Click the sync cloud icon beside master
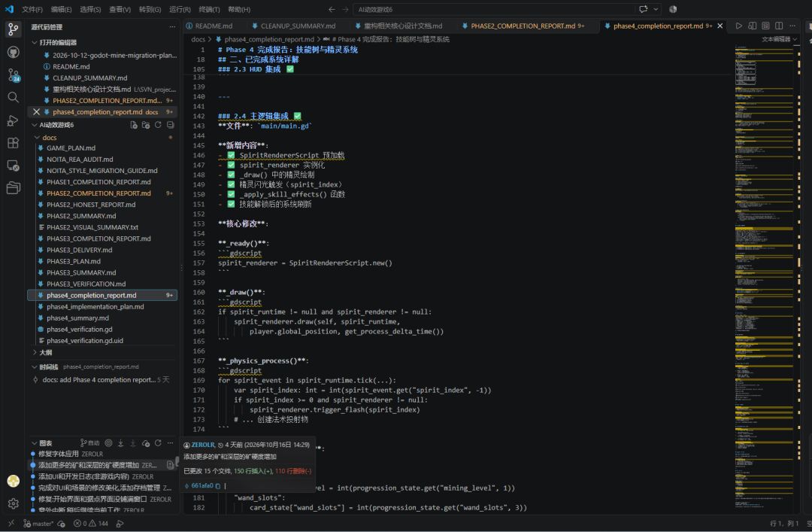812x532 pixels. coord(61,524)
